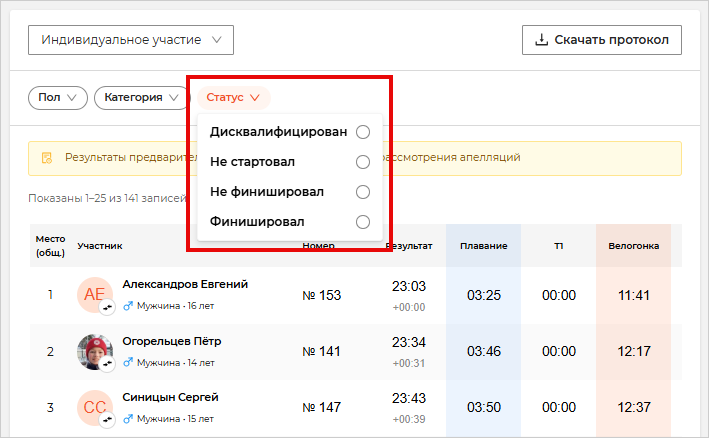The image size is (709, 438).
Task: Click the document icon in the yellow notice
Action: pyautogui.click(x=47, y=158)
